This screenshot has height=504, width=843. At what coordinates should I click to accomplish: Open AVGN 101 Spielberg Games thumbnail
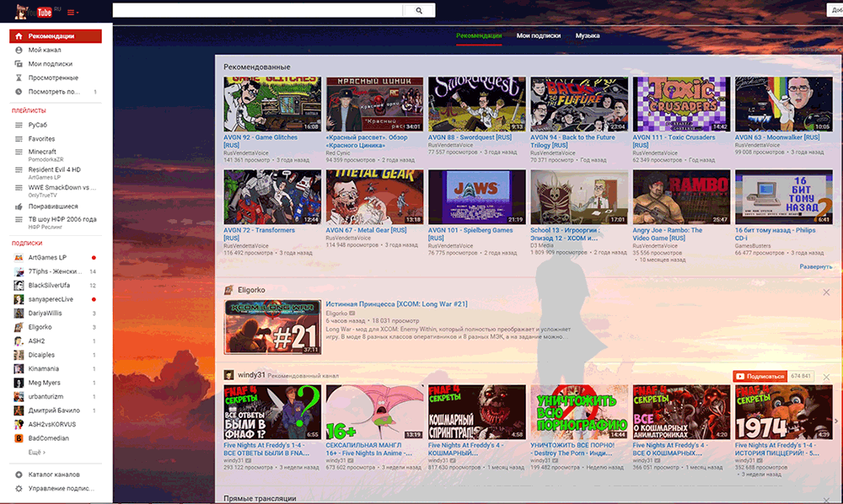tap(477, 196)
